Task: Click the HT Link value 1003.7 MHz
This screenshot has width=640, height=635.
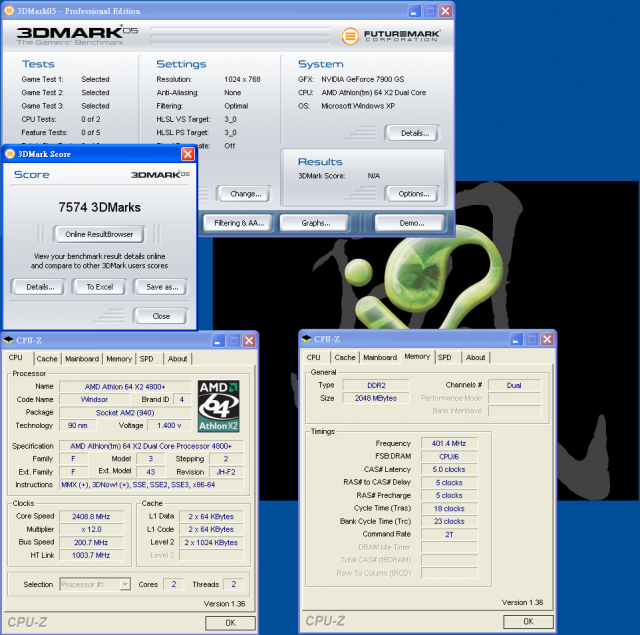Action: coord(91,555)
